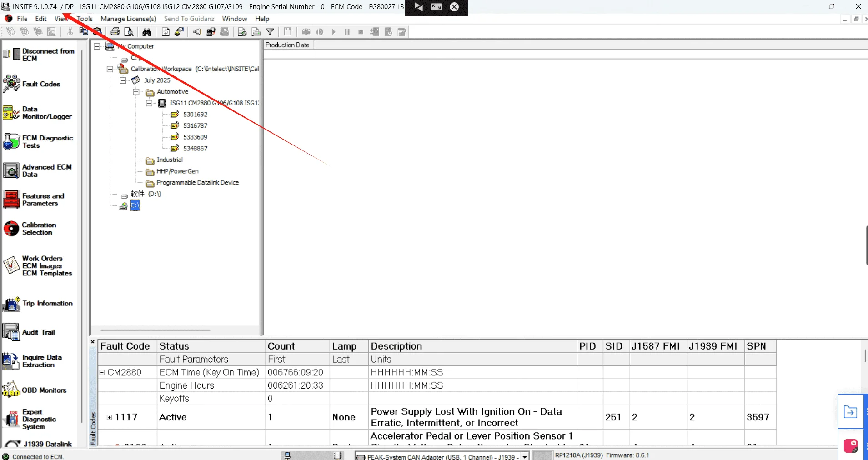This screenshot has width=868, height=460.
Task: Click the Fault Code column header
Action: (127, 346)
